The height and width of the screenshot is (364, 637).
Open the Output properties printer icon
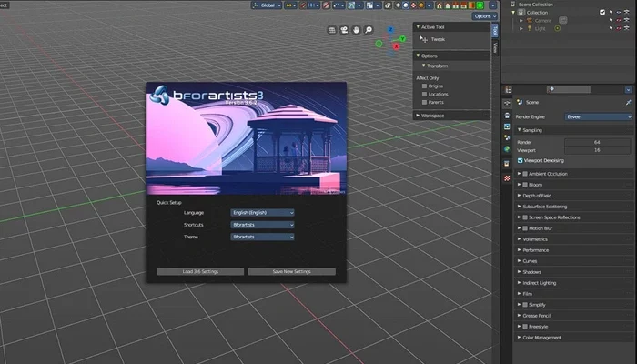point(507,116)
